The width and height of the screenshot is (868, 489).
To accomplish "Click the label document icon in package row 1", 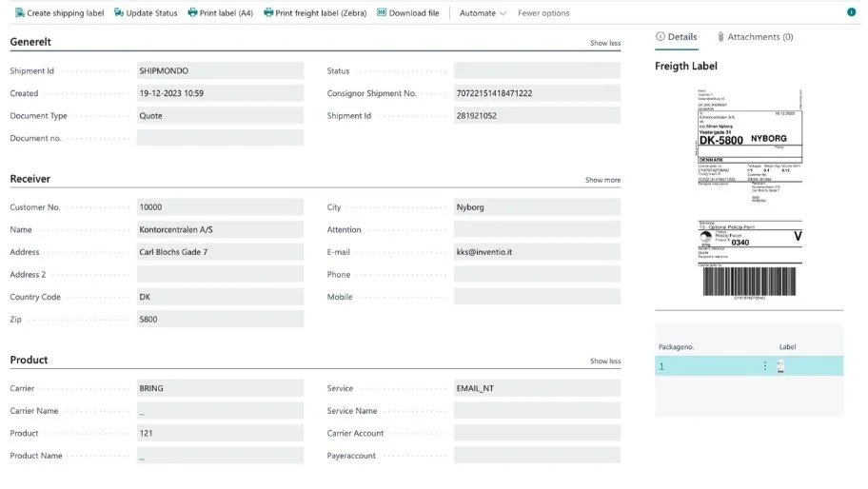I will 780,366.
